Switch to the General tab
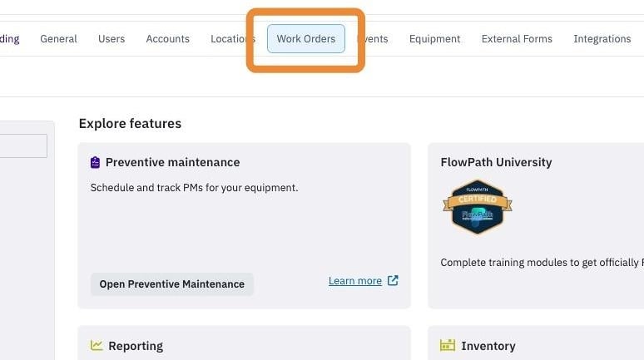Viewport: 644px width, 360px height. pos(58,38)
